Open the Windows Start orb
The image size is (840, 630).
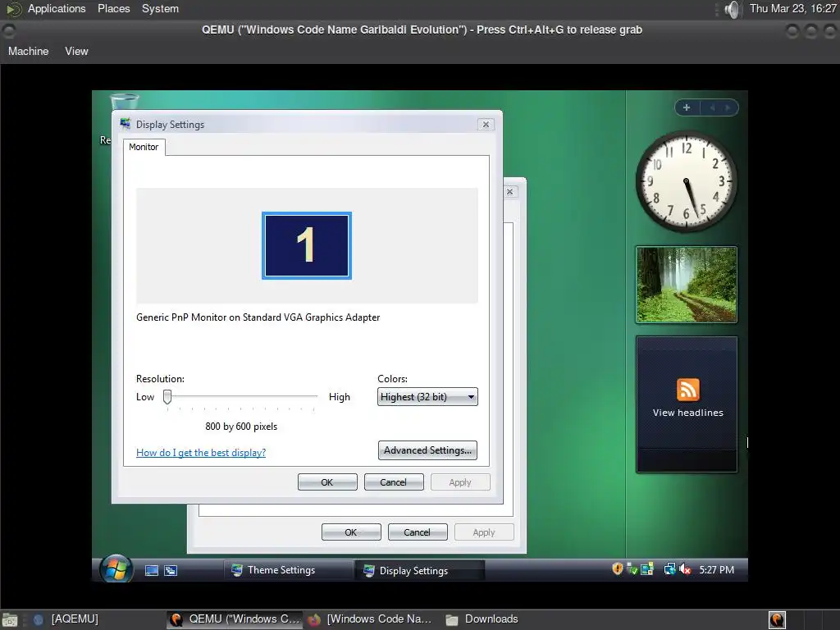click(116, 569)
